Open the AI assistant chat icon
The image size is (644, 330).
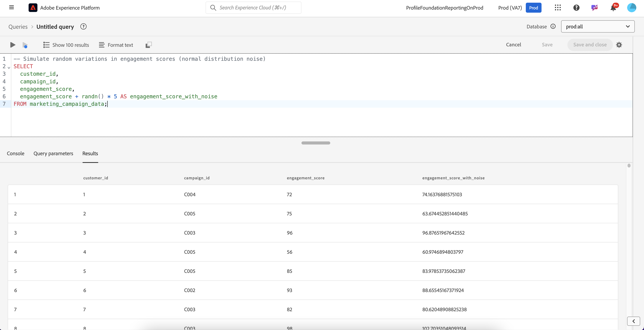point(594,8)
